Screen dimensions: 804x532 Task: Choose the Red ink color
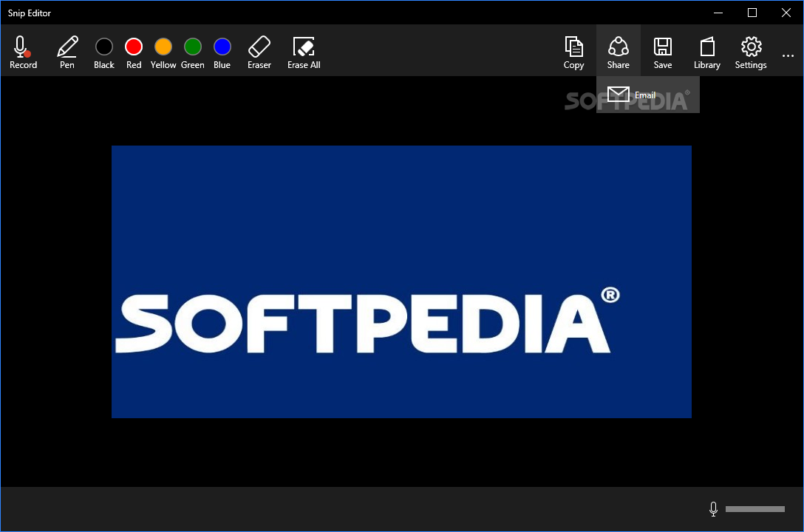click(134, 52)
